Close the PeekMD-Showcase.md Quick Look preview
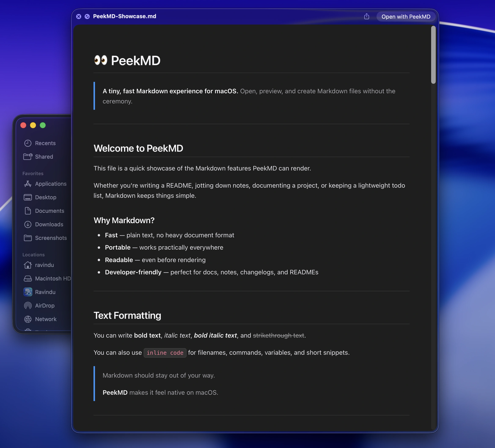The image size is (495, 448). point(78,16)
